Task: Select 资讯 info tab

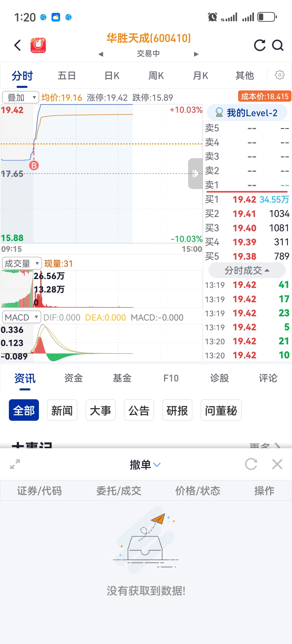Action: click(x=25, y=378)
